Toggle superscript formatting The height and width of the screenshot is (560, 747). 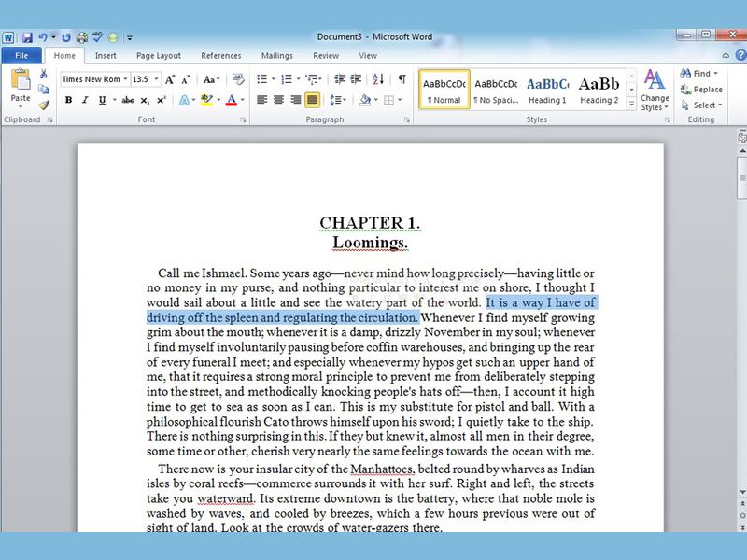pos(162,100)
